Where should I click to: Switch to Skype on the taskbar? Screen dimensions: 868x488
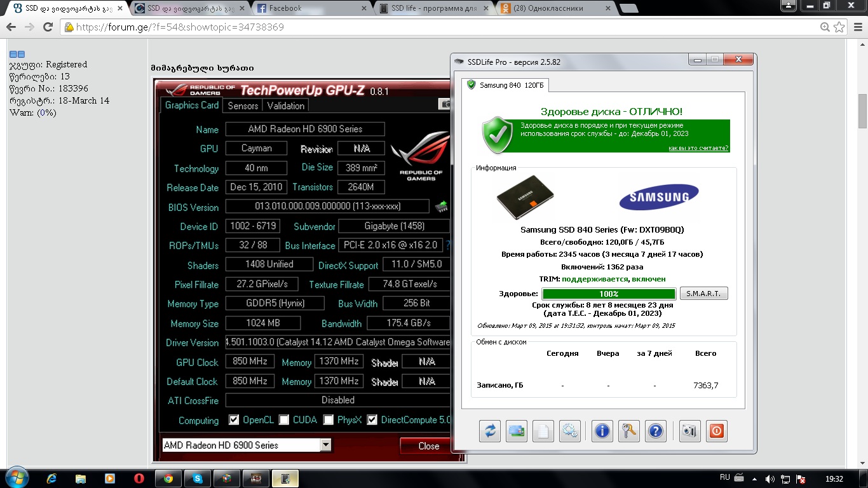click(x=198, y=478)
